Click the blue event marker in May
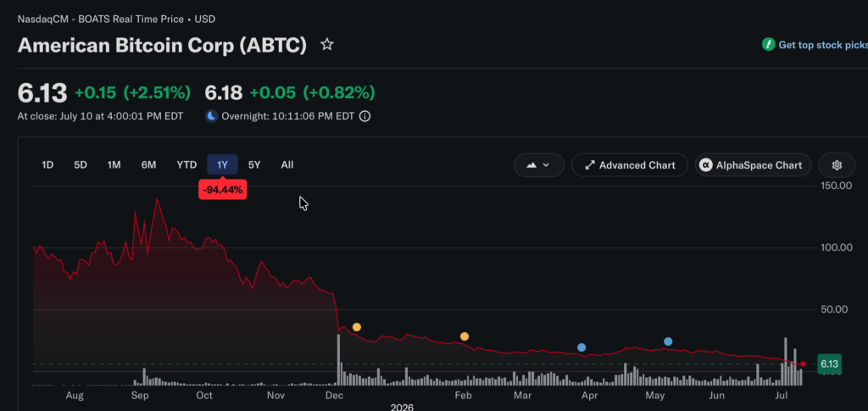 (668, 342)
